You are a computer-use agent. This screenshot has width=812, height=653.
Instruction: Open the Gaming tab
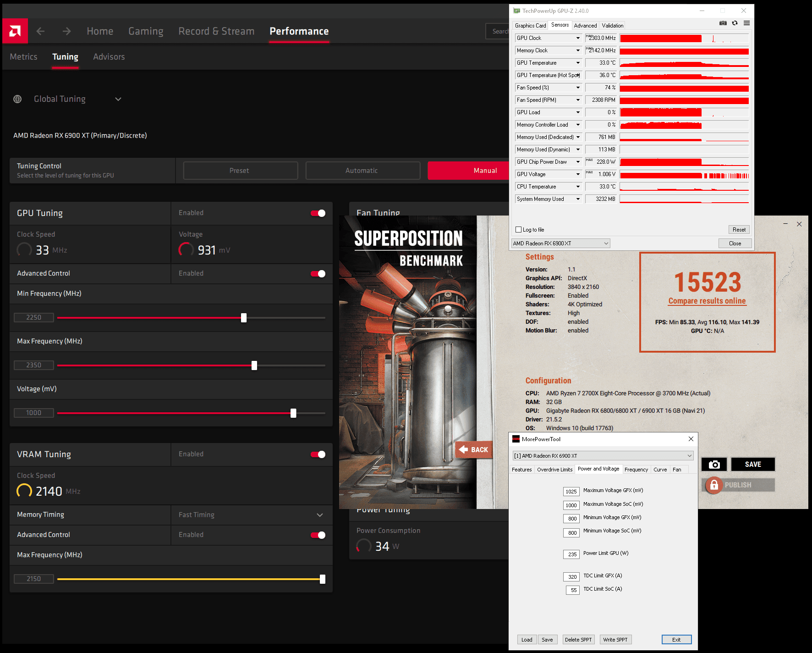(146, 31)
